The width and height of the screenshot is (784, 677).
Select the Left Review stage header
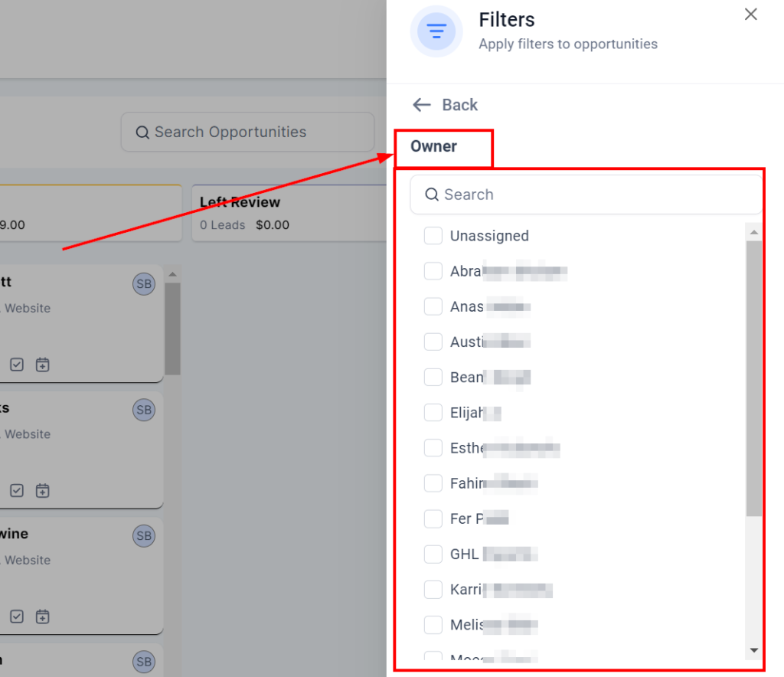click(x=240, y=202)
